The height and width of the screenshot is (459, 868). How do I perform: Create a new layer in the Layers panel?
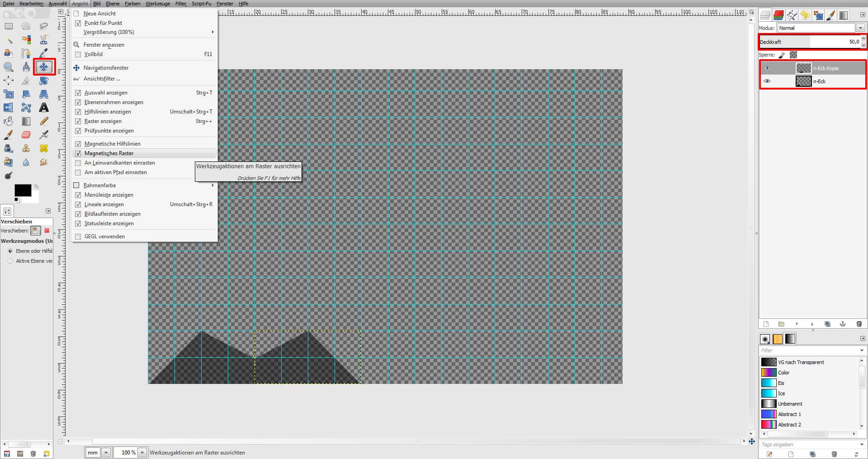coord(766,324)
